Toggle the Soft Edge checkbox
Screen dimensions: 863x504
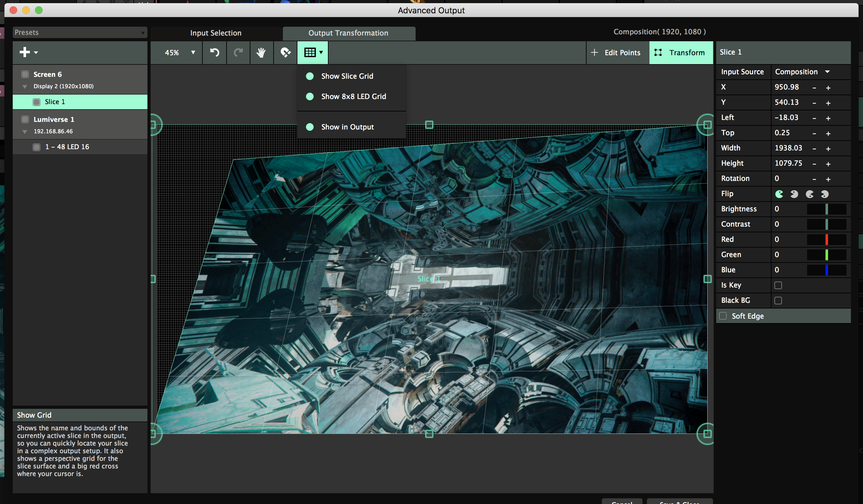723,316
